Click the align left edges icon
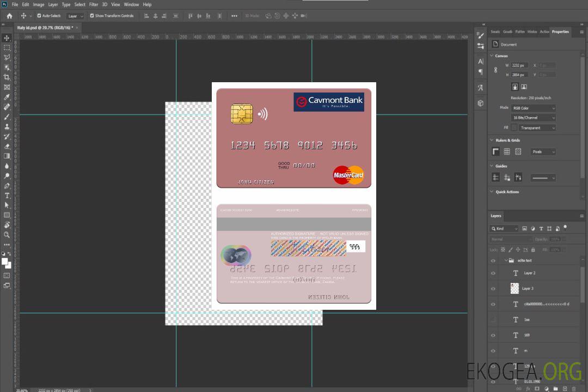The height and width of the screenshot is (392, 588). pos(146,16)
